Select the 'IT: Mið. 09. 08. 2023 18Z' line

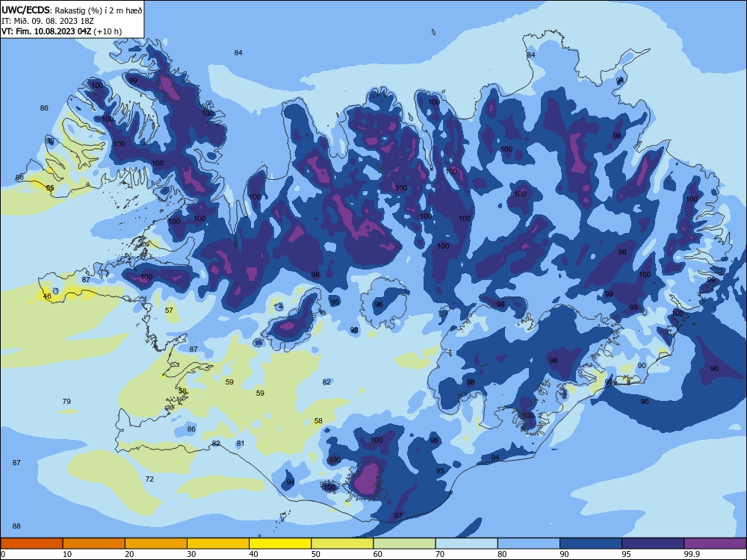point(48,21)
